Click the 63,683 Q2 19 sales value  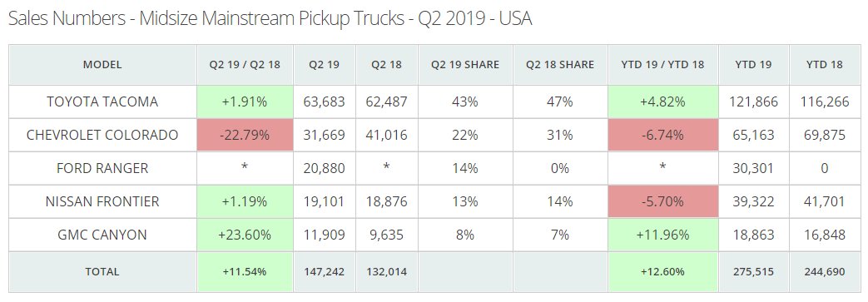click(325, 101)
